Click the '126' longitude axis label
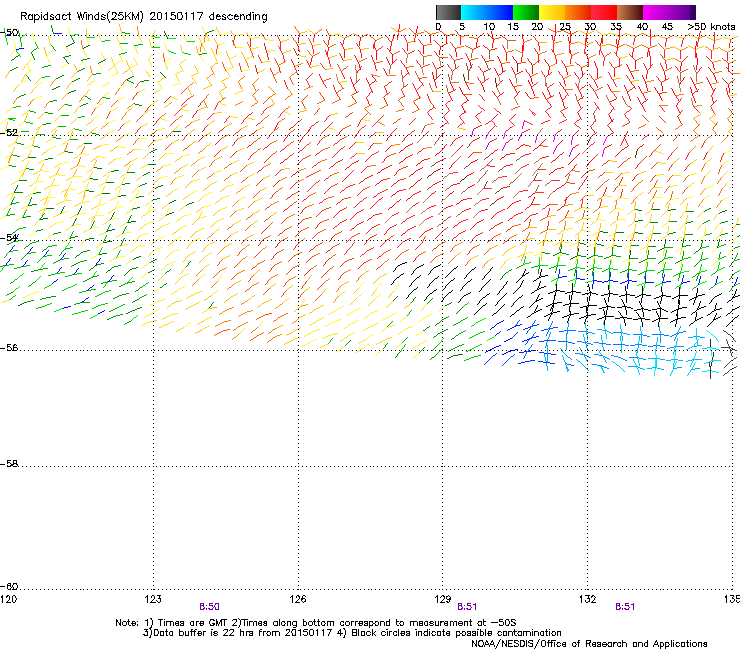The image size is (740, 650). click(298, 599)
